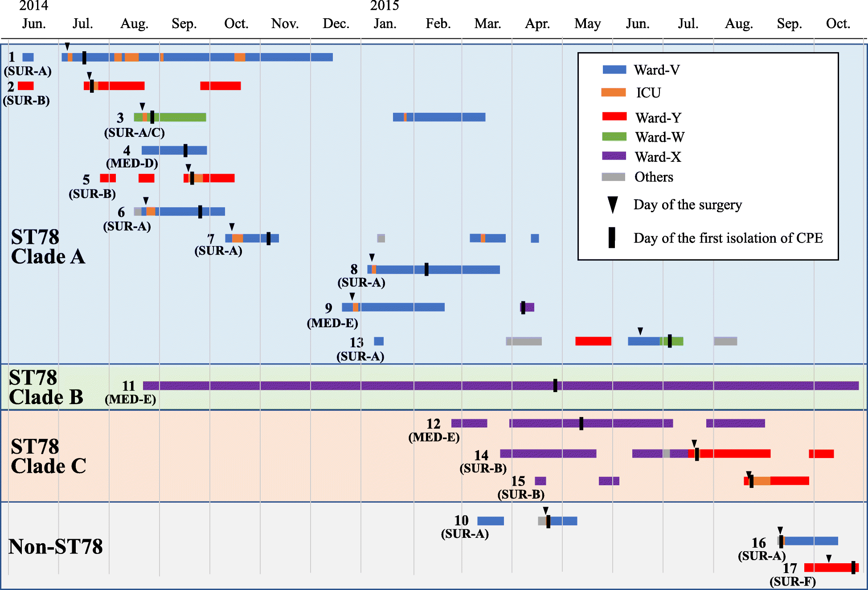Click patient 3 surgery triangle marker
This screenshot has height=590, width=868.
pos(143,107)
